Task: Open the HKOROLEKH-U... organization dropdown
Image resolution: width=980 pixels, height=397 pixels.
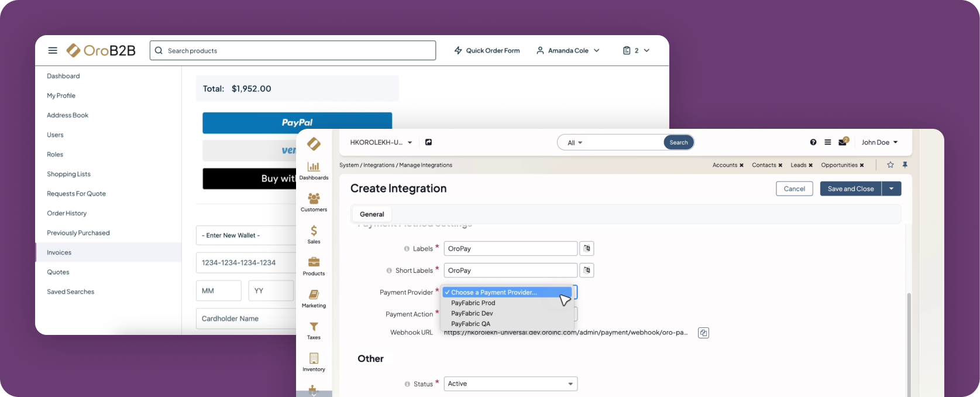Action: tap(381, 142)
